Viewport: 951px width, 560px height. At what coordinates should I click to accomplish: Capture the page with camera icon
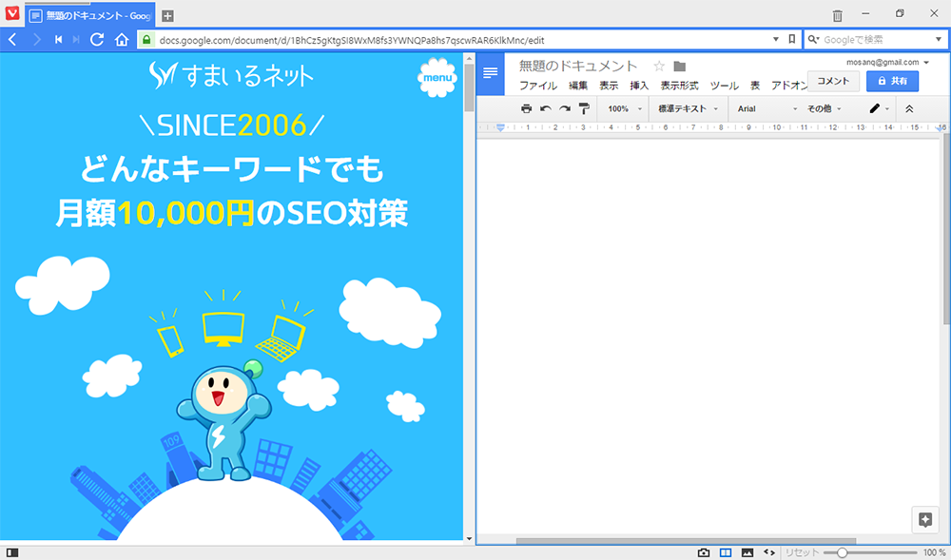pyautogui.click(x=704, y=552)
